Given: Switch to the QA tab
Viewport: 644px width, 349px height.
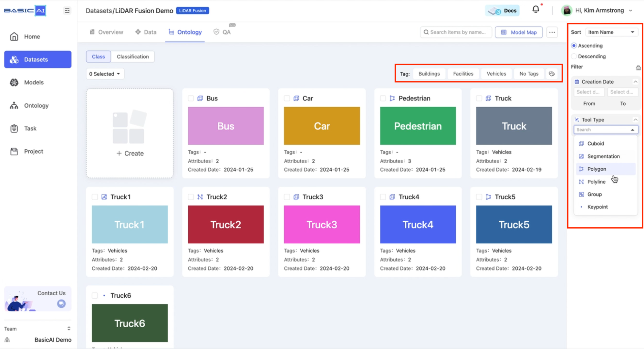Looking at the screenshot, I should [223, 32].
